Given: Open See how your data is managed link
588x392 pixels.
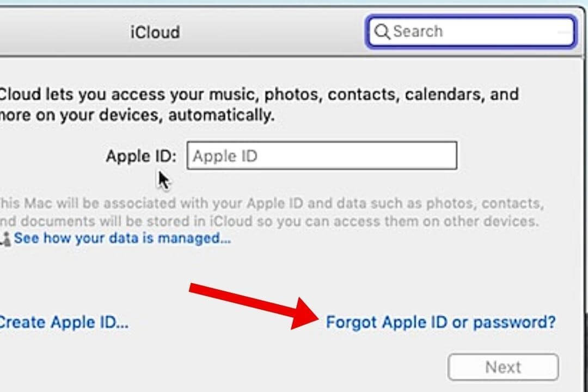Looking at the screenshot, I should pyautogui.click(x=122, y=238).
